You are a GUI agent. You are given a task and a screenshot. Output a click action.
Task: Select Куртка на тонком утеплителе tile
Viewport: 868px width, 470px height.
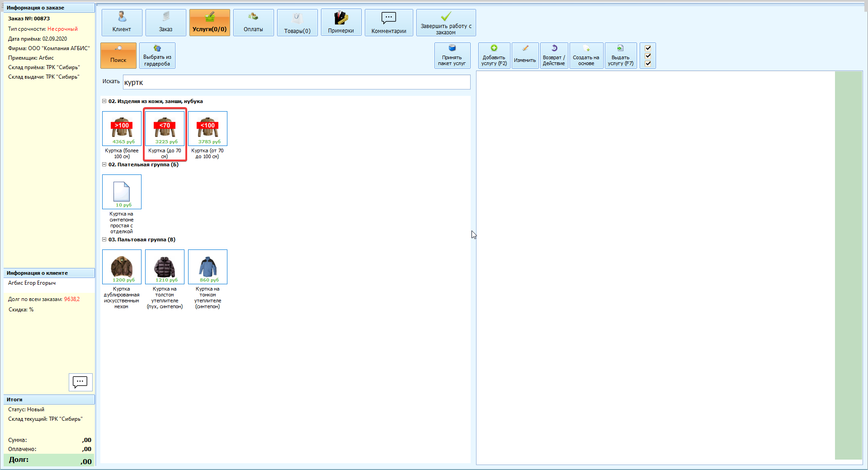coord(208,279)
